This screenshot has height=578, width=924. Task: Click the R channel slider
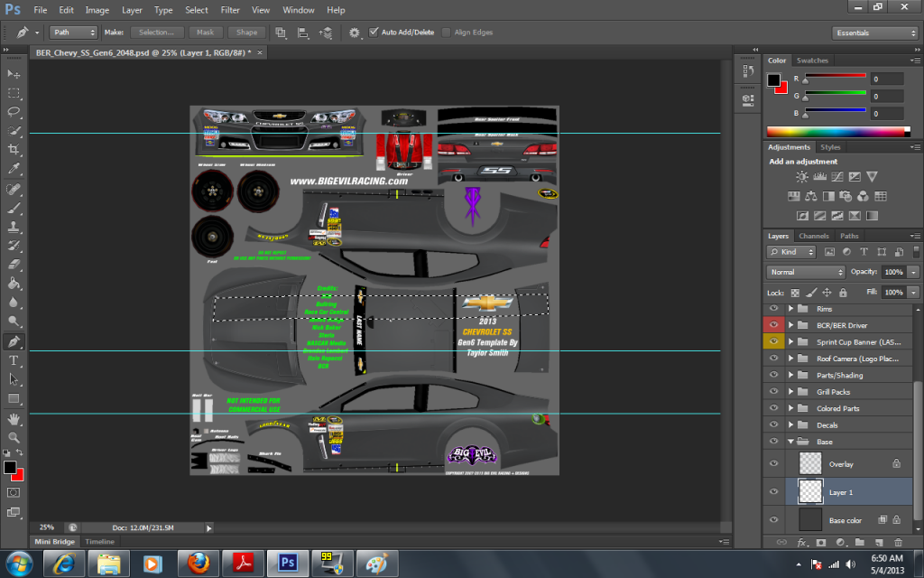coord(835,76)
